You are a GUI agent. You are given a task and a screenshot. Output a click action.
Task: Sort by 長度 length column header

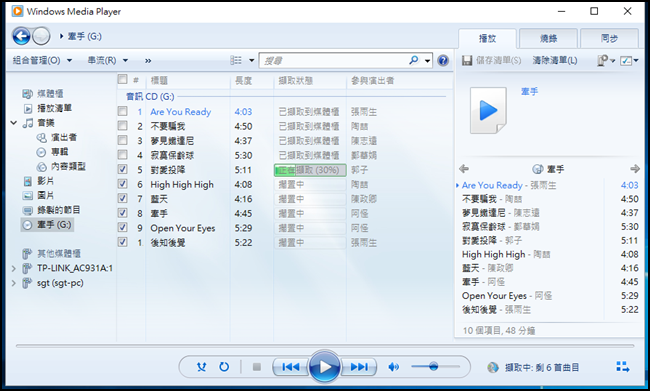(252, 81)
